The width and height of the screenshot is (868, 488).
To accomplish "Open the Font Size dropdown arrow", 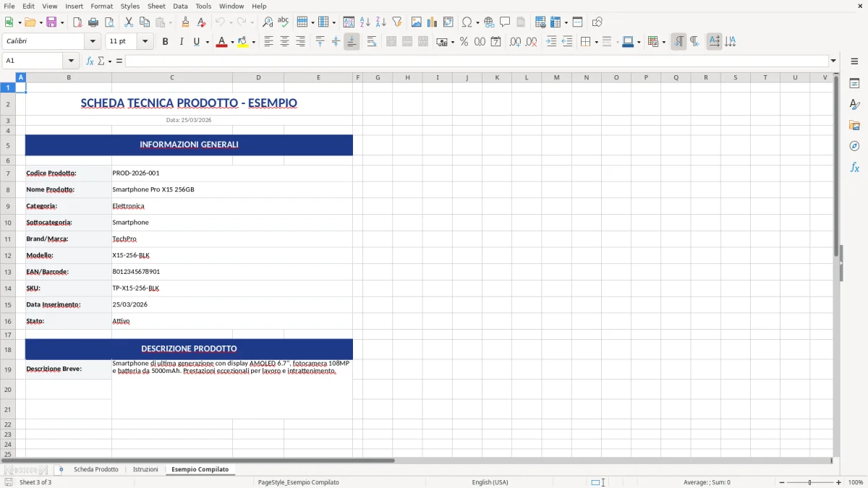I will pyautogui.click(x=145, y=42).
